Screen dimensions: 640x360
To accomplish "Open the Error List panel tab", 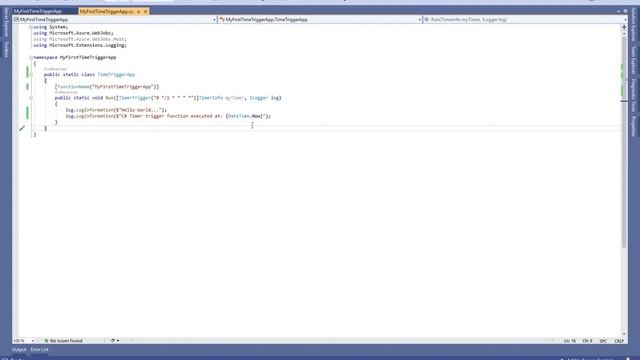I will click(x=40, y=350).
